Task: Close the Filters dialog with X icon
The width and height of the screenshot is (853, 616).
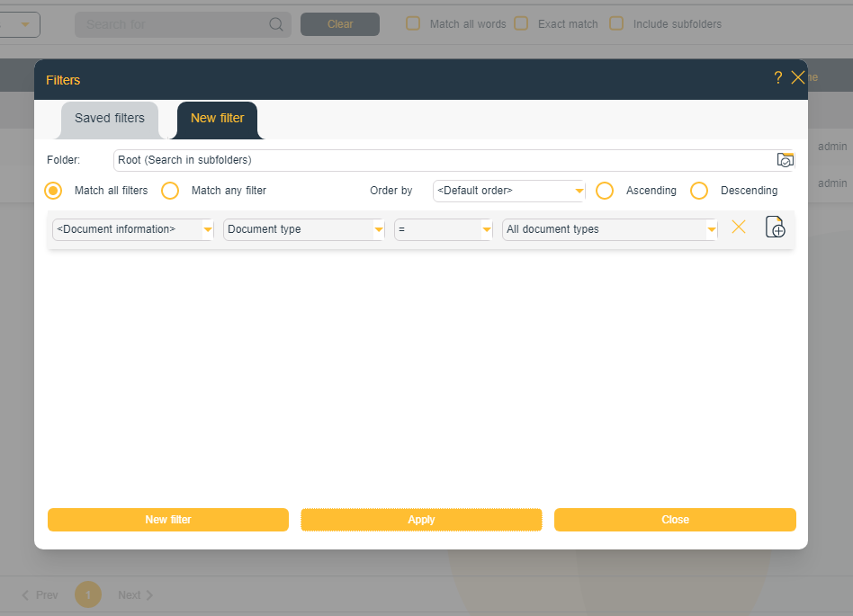Action: click(x=797, y=78)
